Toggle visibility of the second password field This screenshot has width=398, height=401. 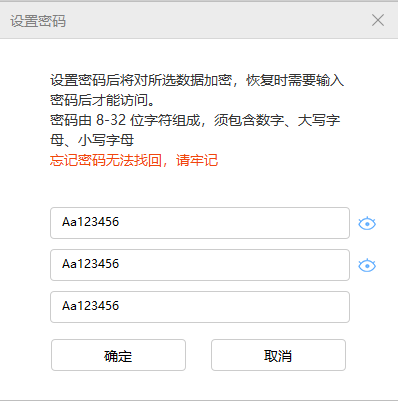(x=367, y=265)
